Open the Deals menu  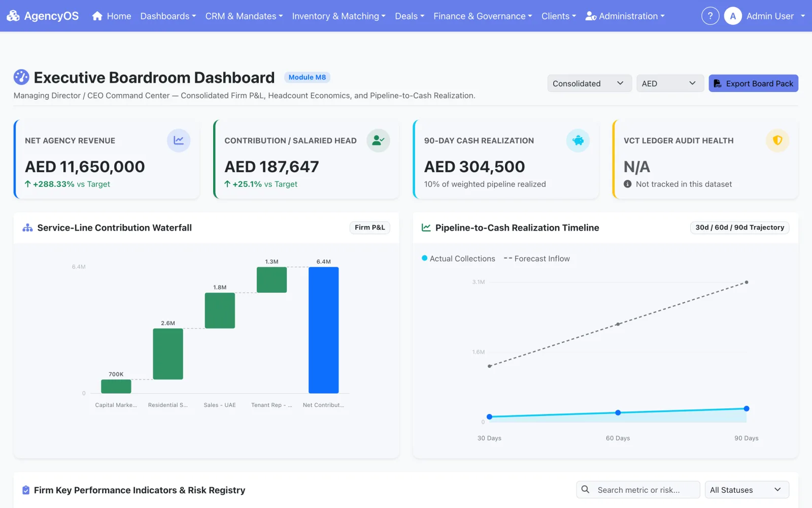[x=410, y=16]
